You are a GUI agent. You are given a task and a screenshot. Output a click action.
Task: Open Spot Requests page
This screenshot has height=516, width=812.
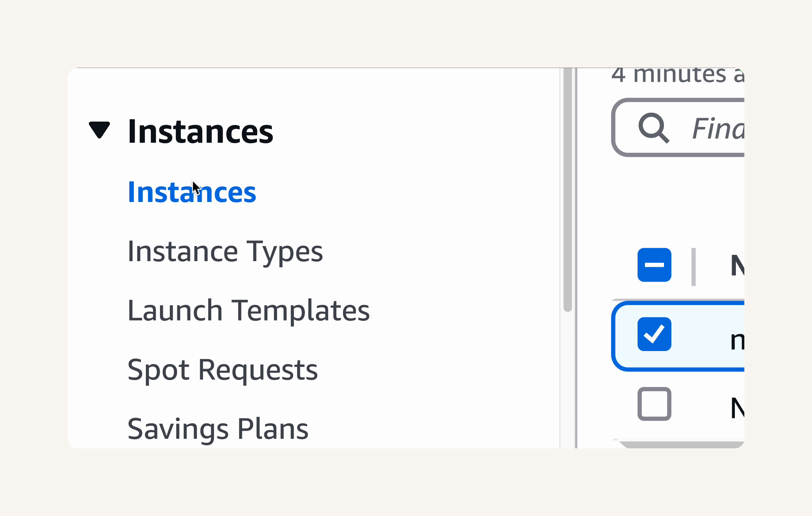[223, 370]
